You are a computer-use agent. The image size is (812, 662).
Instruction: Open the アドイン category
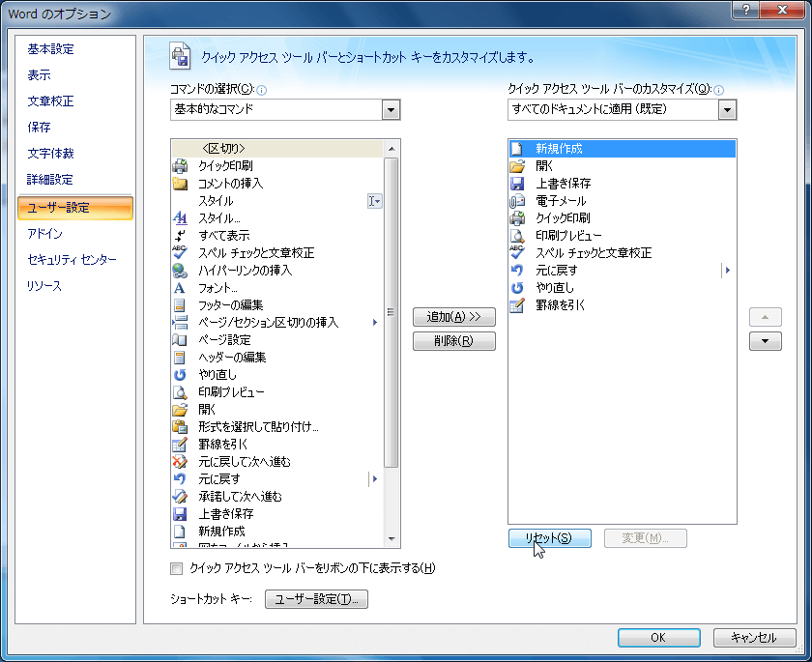click(45, 234)
